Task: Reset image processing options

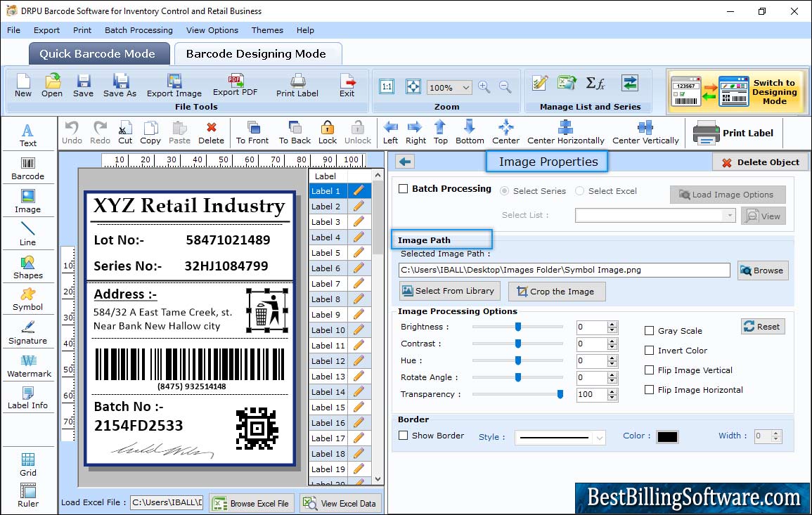Action: 763,327
